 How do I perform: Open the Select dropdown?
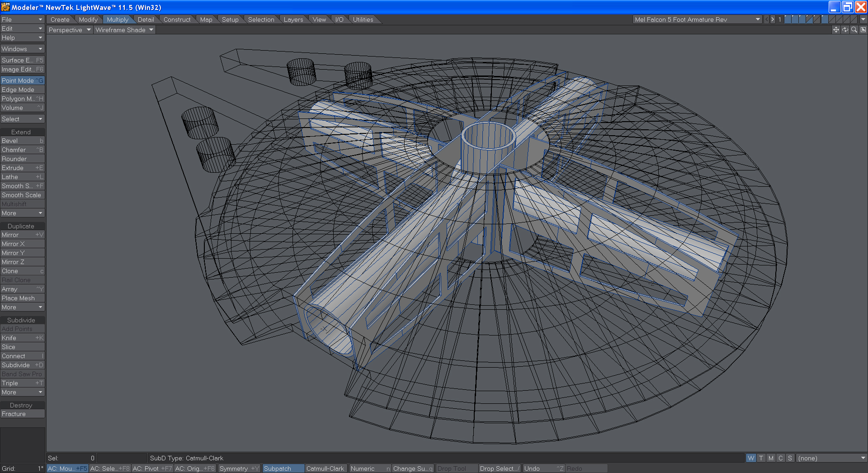[x=22, y=119]
